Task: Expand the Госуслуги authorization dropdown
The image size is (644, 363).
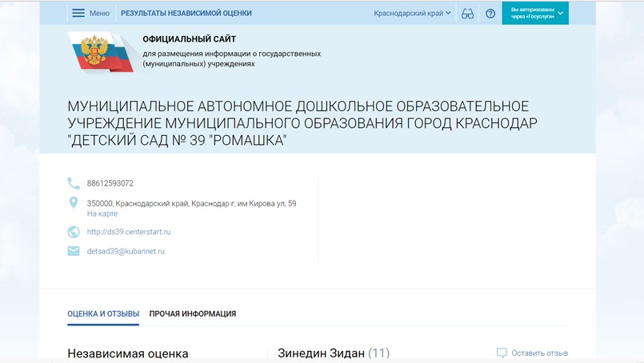Action: [535, 13]
